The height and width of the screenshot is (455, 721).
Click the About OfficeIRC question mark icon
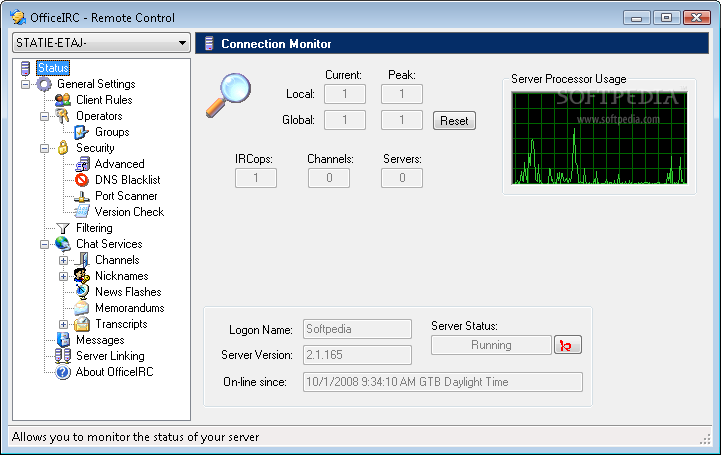click(x=63, y=372)
